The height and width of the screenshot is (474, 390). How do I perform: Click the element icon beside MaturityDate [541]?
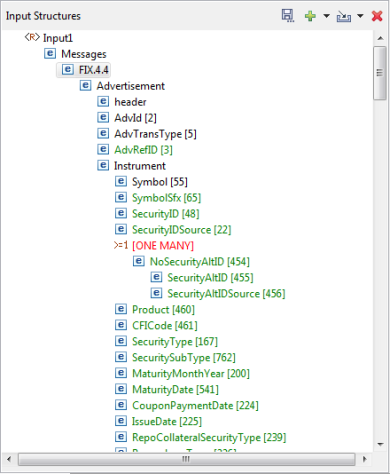[121, 389]
